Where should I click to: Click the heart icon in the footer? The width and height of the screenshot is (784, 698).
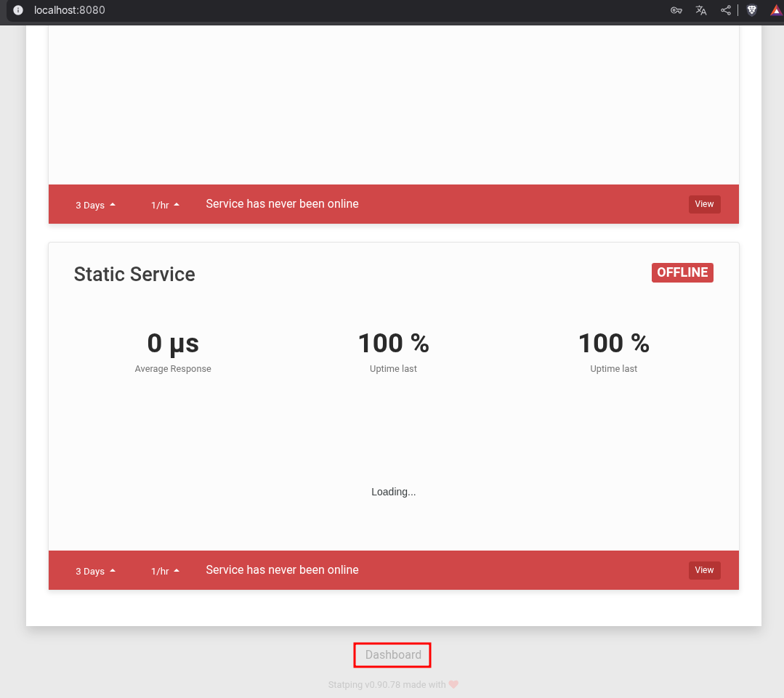453,684
